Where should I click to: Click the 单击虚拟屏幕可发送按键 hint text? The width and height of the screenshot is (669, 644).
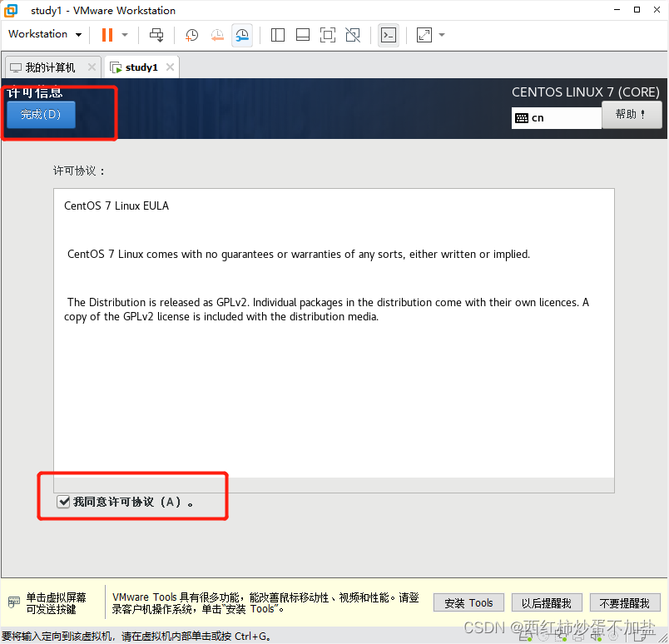tap(56, 602)
